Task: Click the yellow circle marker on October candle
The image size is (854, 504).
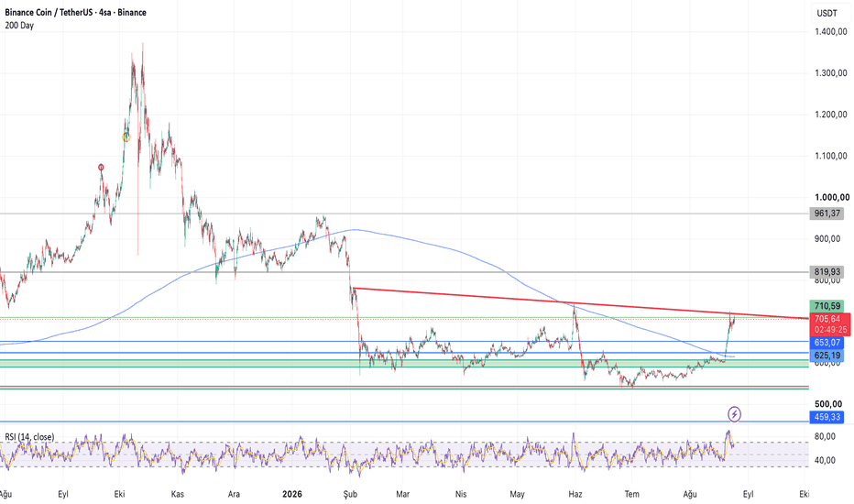Action: 126,137
